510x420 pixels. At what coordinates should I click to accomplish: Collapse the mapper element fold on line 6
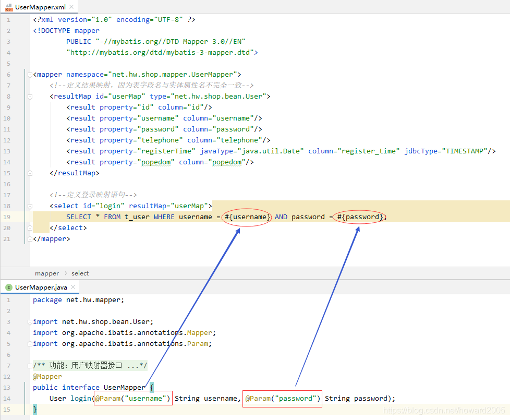point(30,75)
